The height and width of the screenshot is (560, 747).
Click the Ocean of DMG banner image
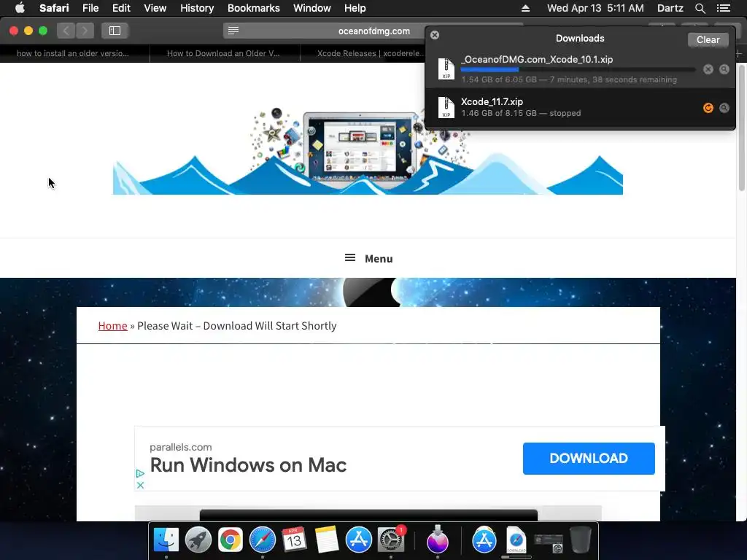point(368,151)
